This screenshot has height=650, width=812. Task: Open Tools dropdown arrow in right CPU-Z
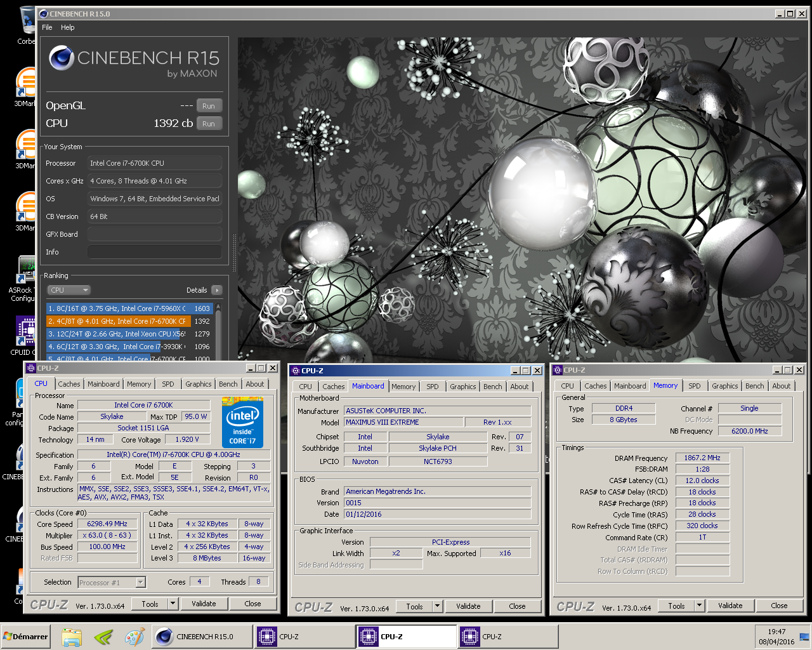click(x=699, y=606)
